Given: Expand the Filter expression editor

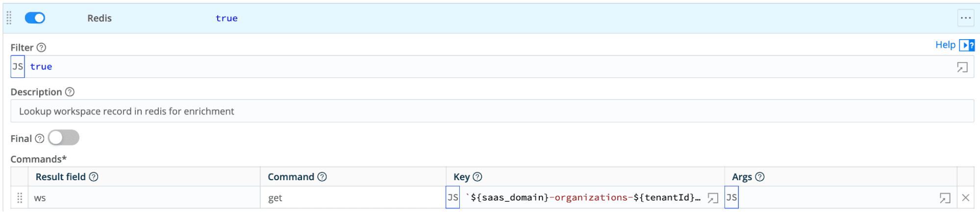Looking at the screenshot, I should (x=962, y=67).
